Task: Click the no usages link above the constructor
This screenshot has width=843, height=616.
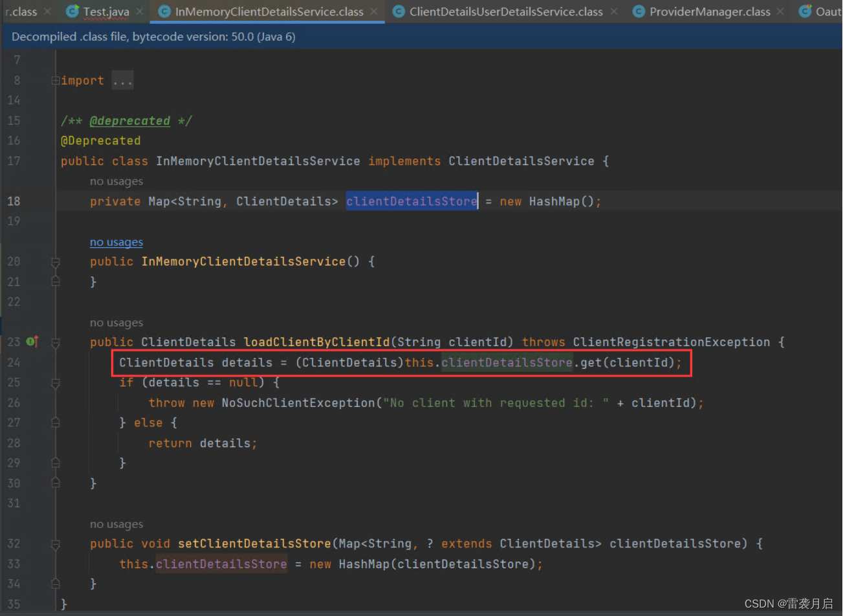Action: pos(116,242)
